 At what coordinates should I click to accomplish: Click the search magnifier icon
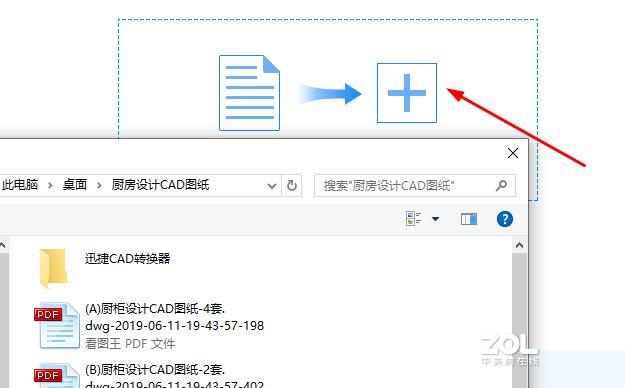coord(501,185)
